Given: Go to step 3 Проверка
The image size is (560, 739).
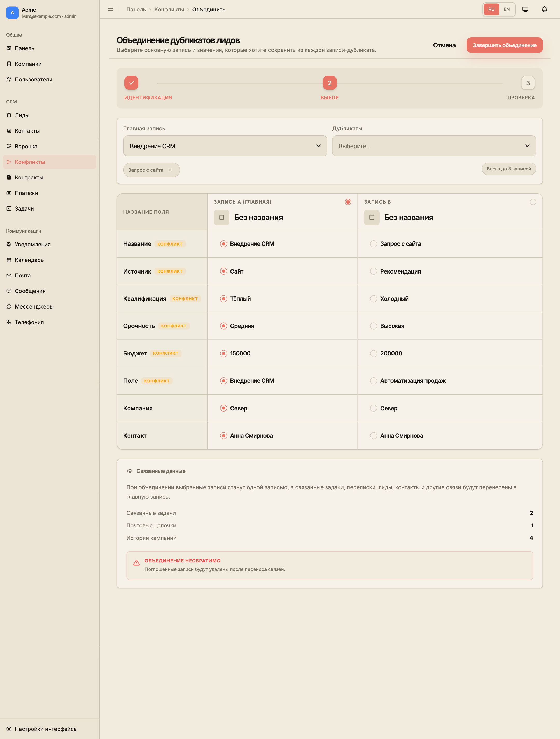Looking at the screenshot, I should (528, 83).
